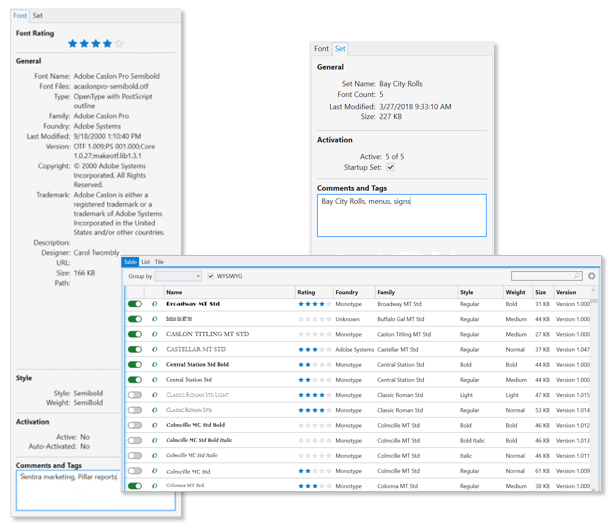Switch to the List view tab
This screenshot has width=614, height=531.
click(x=146, y=262)
